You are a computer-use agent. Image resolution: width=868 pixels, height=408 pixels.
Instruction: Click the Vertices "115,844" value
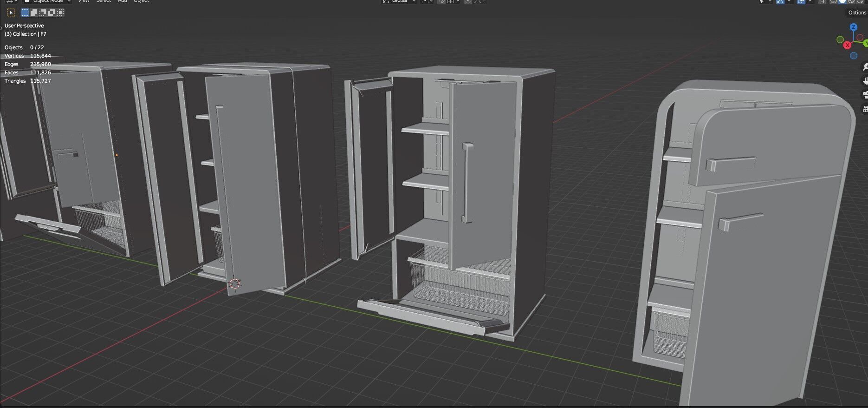[40, 56]
